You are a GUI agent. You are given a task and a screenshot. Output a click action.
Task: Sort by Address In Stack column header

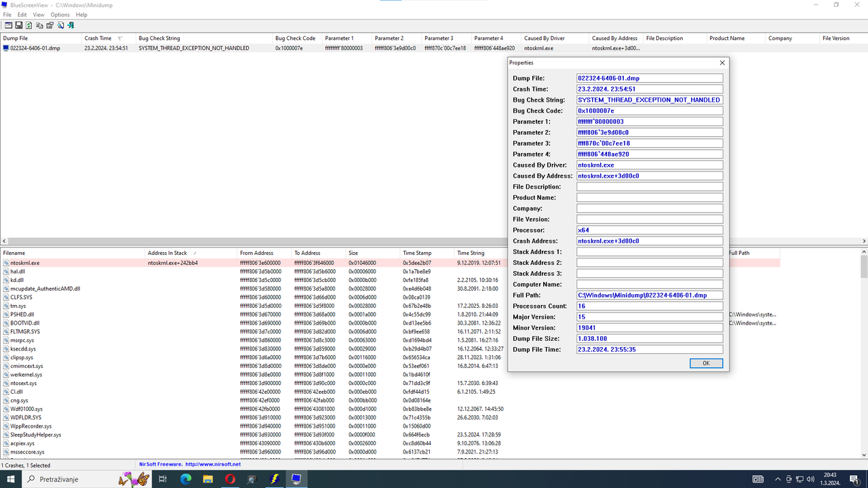(x=191, y=253)
